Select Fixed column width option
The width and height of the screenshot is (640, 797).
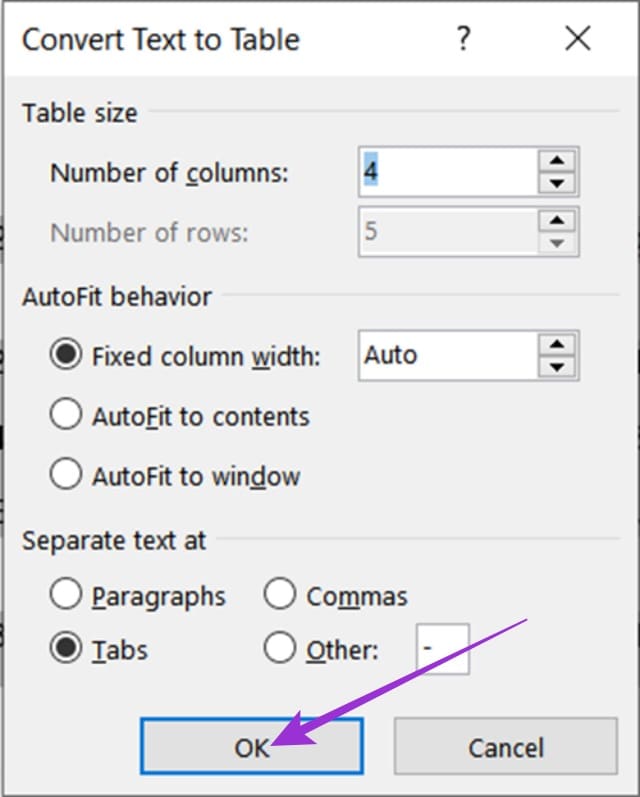pyautogui.click(x=66, y=354)
